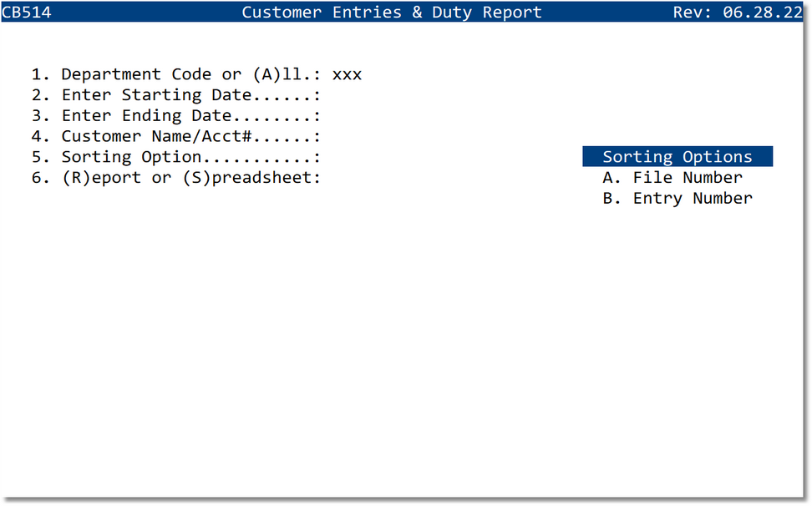Click the Sorting Options header

click(x=678, y=157)
